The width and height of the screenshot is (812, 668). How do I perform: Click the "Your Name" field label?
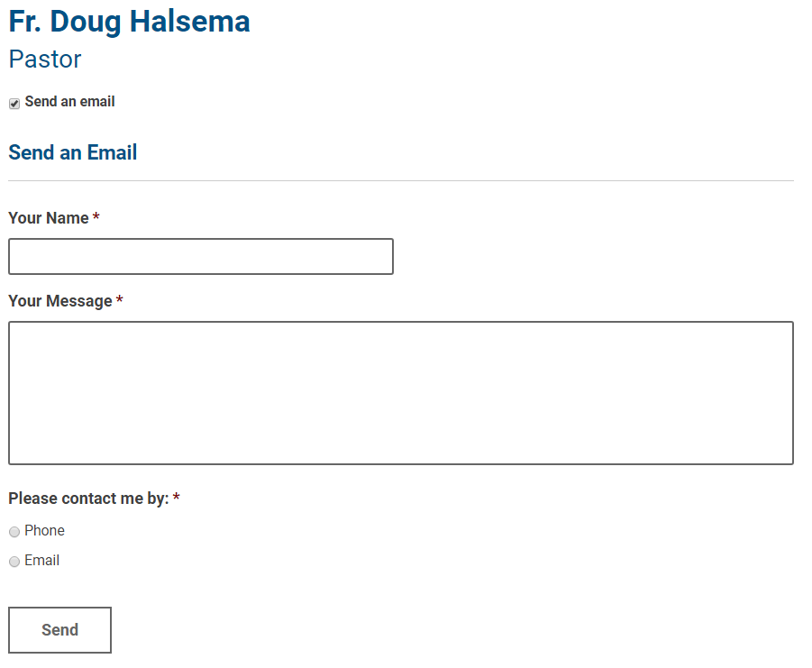(x=49, y=218)
